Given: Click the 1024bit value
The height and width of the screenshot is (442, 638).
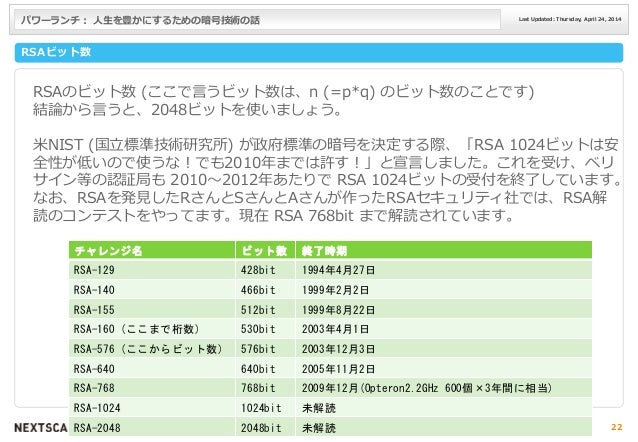Looking at the screenshot, I should click(x=261, y=408).
